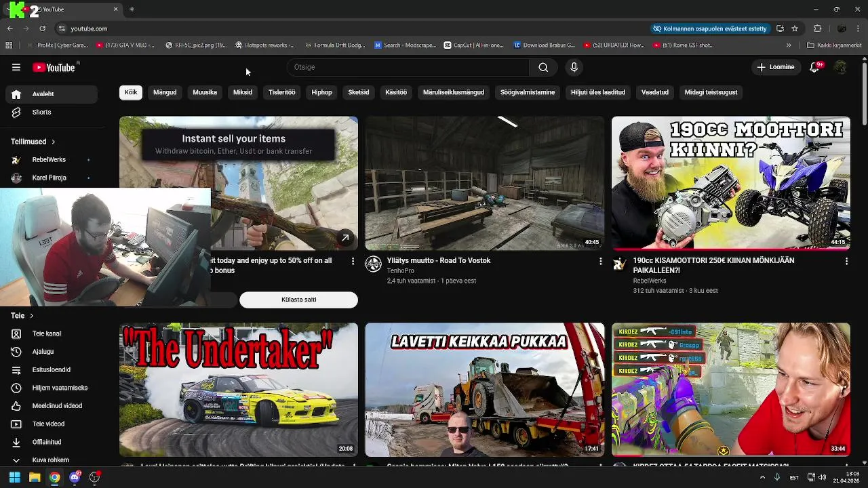868x488 pixels.
Task: Open 190cc moottori video thumbnail
Action: (731, 183)
